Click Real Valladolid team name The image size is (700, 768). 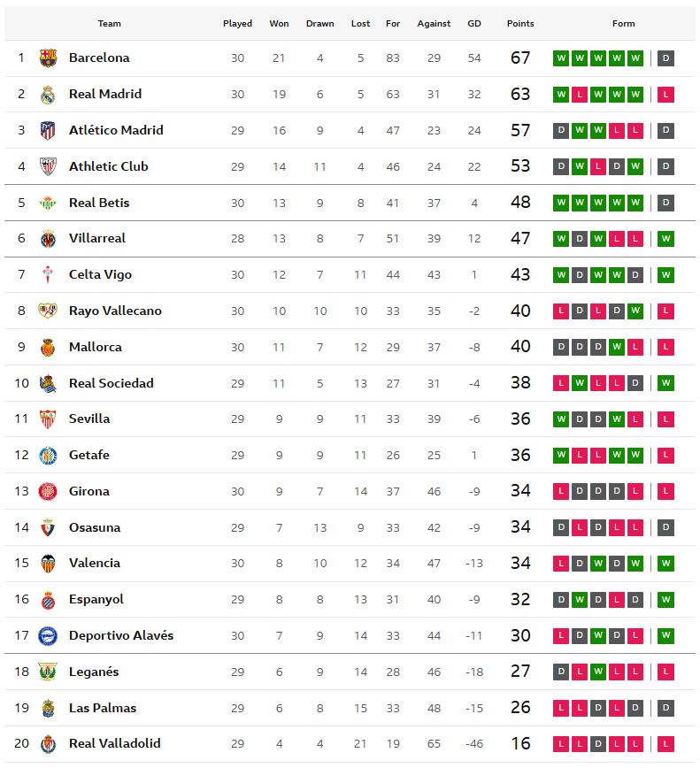(114, 743)
